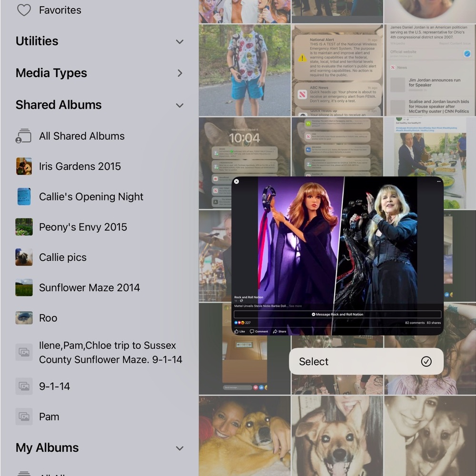Open the Pam album placeholder icon
Viewport: 476px width, 476px height.
coord(24,416)
